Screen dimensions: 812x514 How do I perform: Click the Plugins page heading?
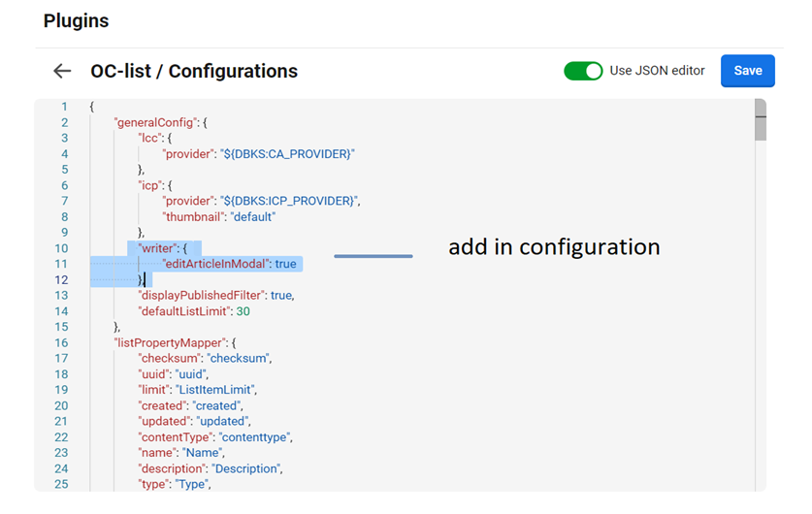[x=76, y=20]
